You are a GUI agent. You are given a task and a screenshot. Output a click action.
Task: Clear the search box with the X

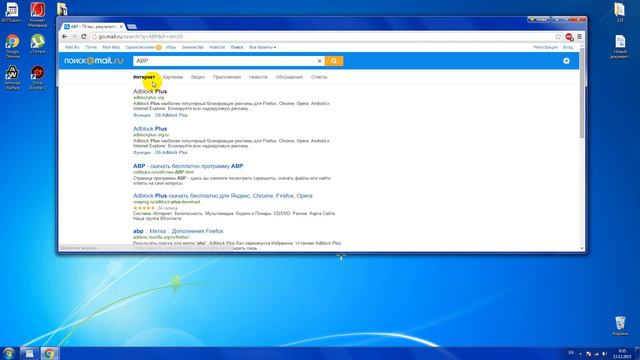point(320,61)
